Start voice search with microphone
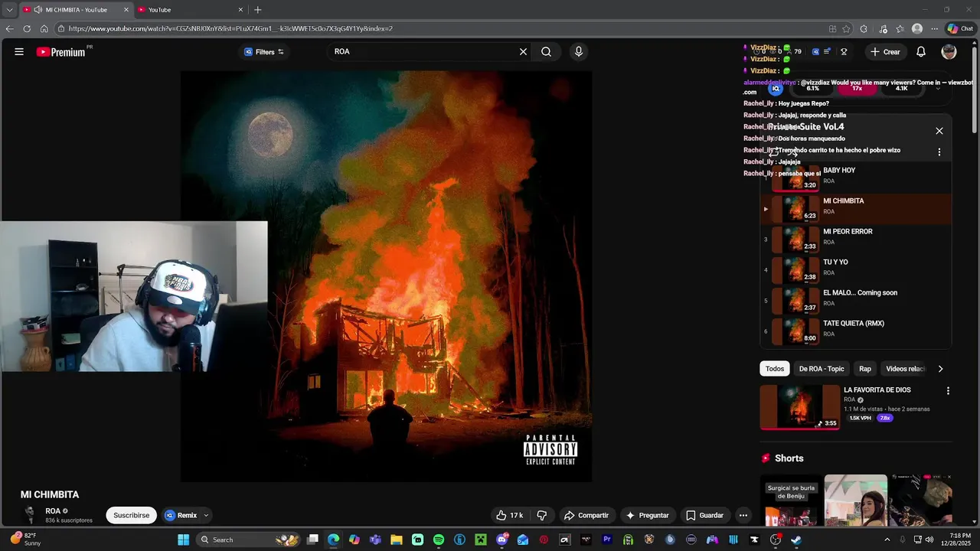980x551 pixels. tap(579, 52)
